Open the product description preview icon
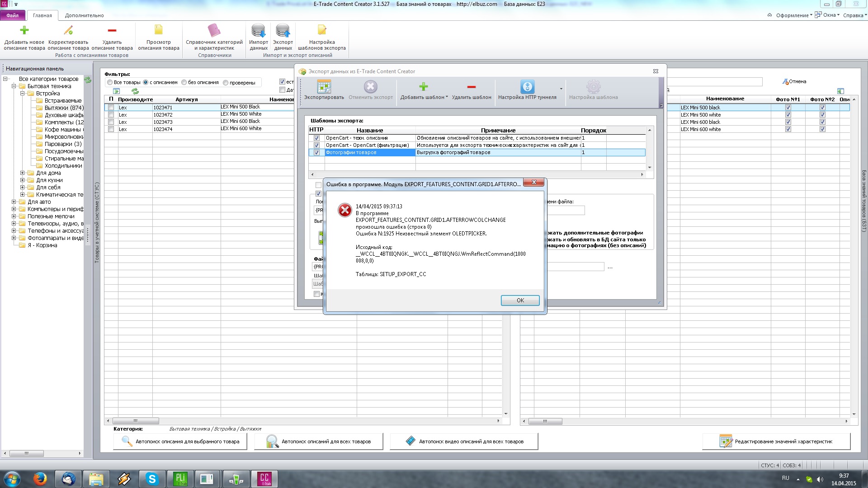This screenshot has width=868, height=488. pyautogui.click(x=159, y=30)
